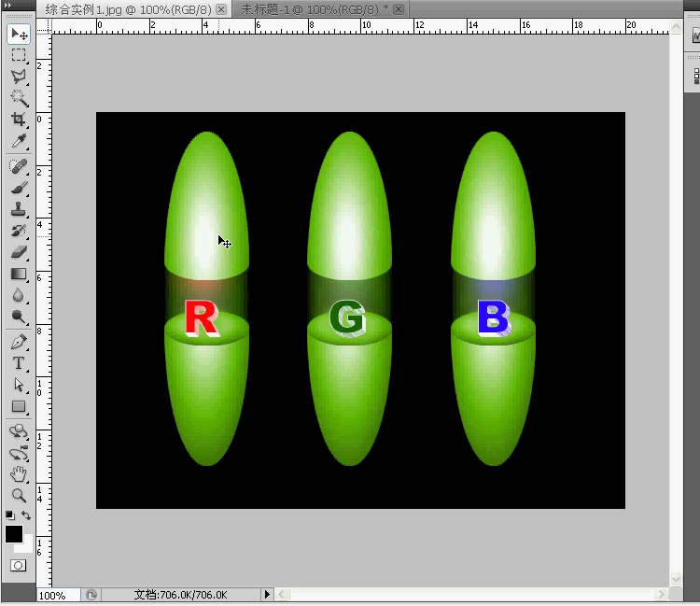Click the status bar preview icon
700x606 pixels.
tap(91, 595)
